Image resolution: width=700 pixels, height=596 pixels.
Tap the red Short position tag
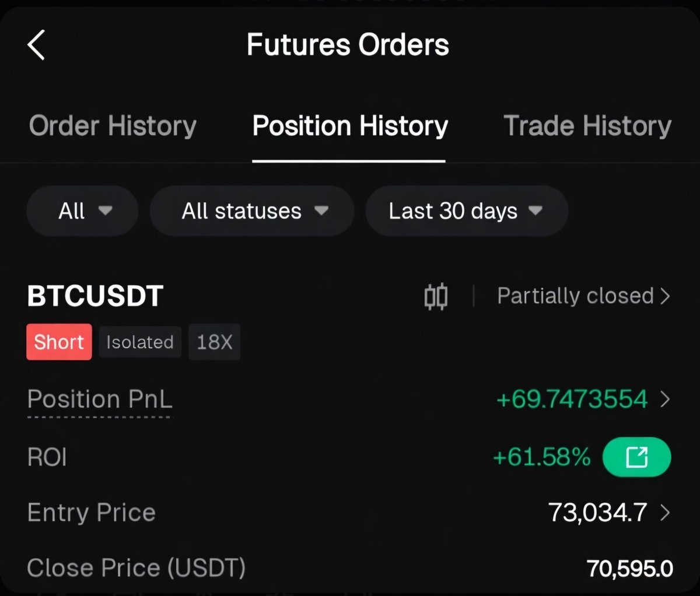[59, 342]
